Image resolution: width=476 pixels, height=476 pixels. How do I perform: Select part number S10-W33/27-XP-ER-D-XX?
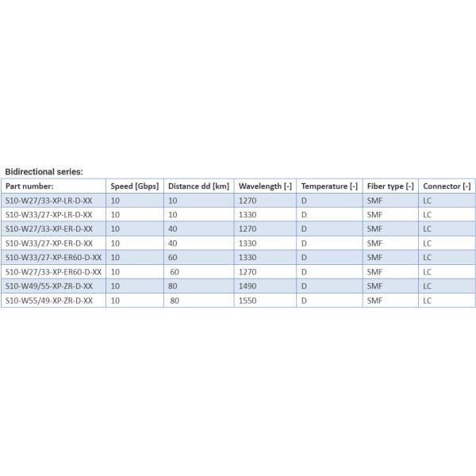49,244
